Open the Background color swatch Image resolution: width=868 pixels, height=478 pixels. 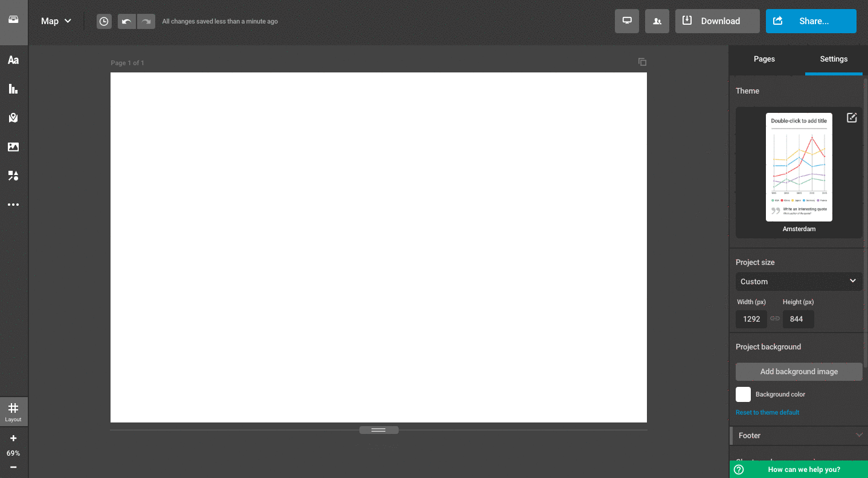743,394
